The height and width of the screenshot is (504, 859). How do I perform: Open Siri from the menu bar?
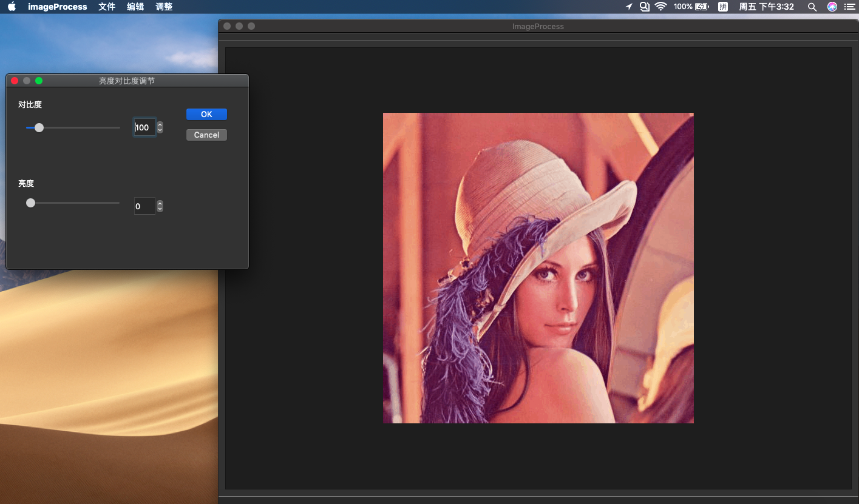pyautogui.click(x=832, y=7)
